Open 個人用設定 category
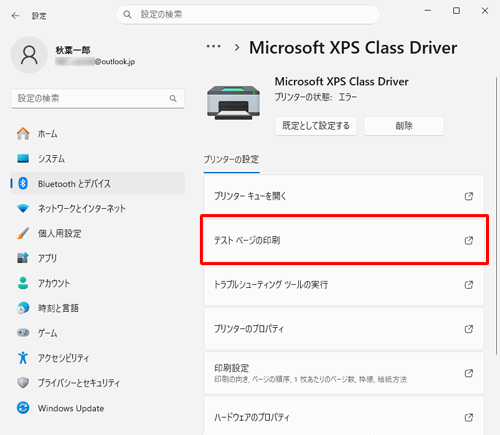Screen dimensions: 500x435 pos(98,233)
